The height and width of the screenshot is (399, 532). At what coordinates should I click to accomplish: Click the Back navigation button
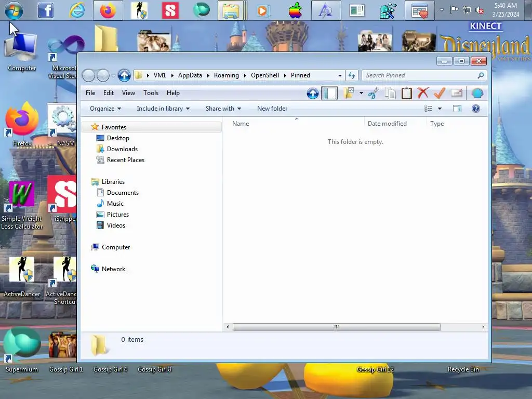(x=88, y=75)
